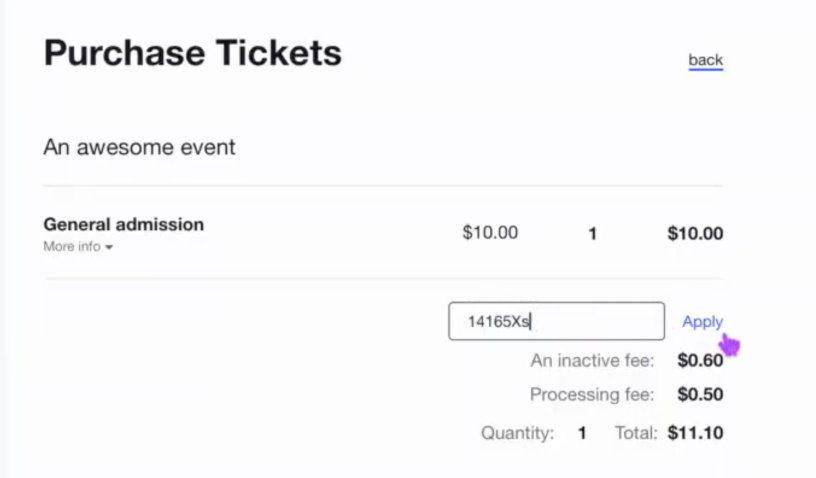Click the $0.60 fee amount
This screenshot has height=478, width=816.
pyautogui.click(x=700, y=360)
